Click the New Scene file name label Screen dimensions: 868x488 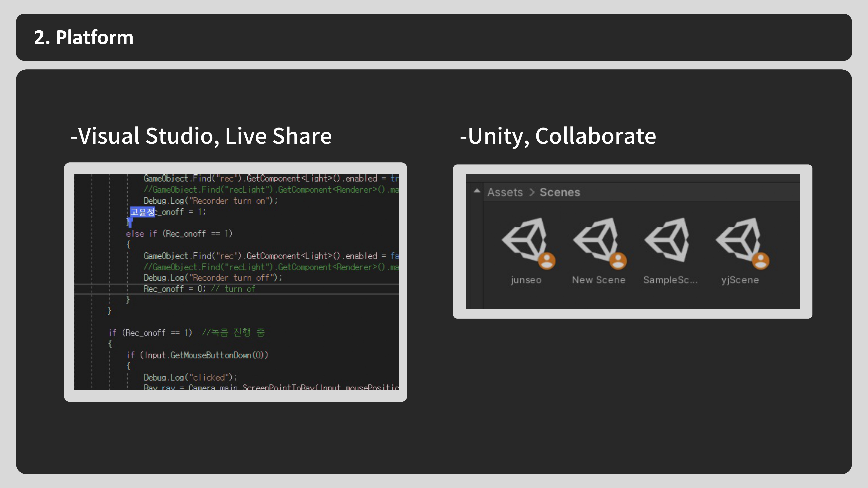coord(598,280)
